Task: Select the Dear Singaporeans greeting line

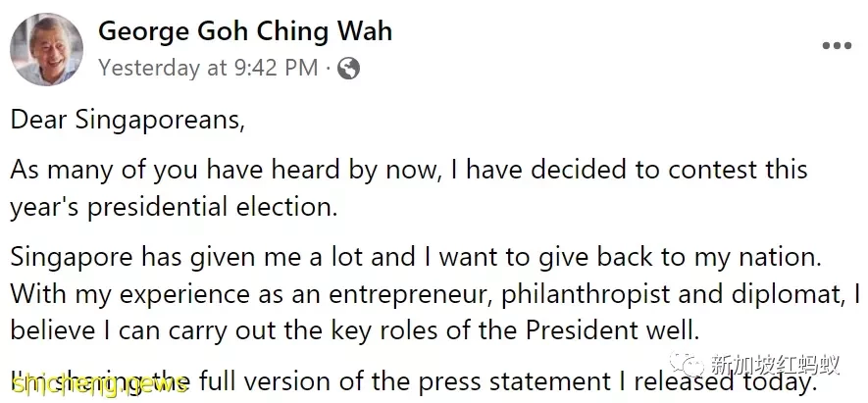Action: click(x=128, y=121)
